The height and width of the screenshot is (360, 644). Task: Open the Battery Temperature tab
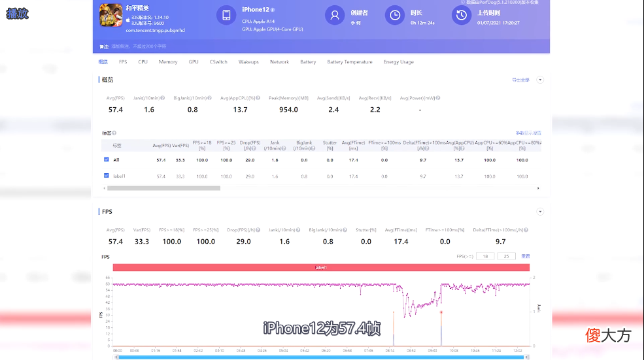350,62
